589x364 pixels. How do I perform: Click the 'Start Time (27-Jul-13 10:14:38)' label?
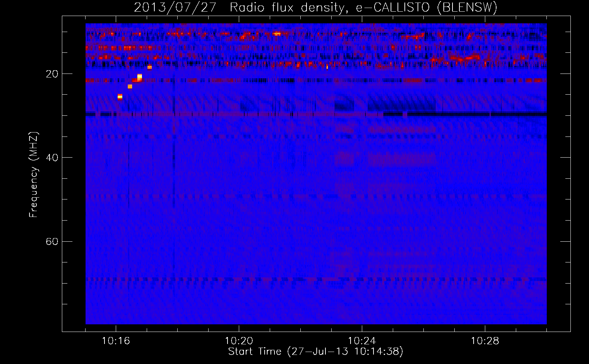(316, 352)
